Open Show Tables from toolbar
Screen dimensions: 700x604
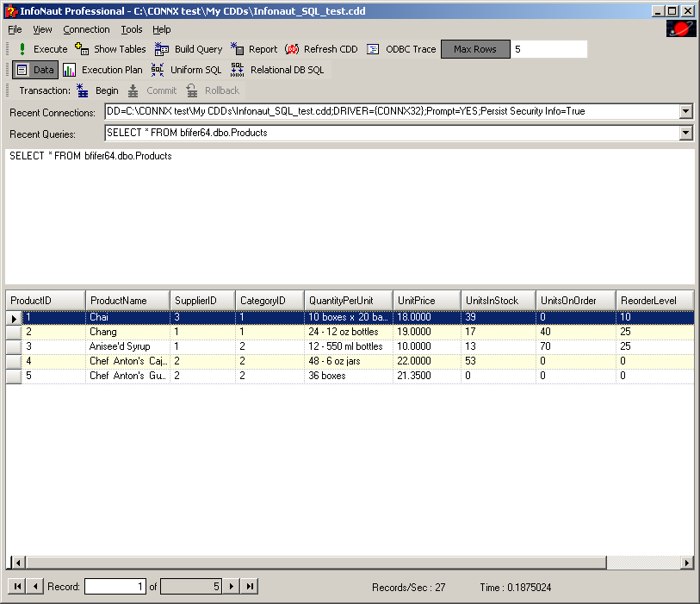coord(83,49)
